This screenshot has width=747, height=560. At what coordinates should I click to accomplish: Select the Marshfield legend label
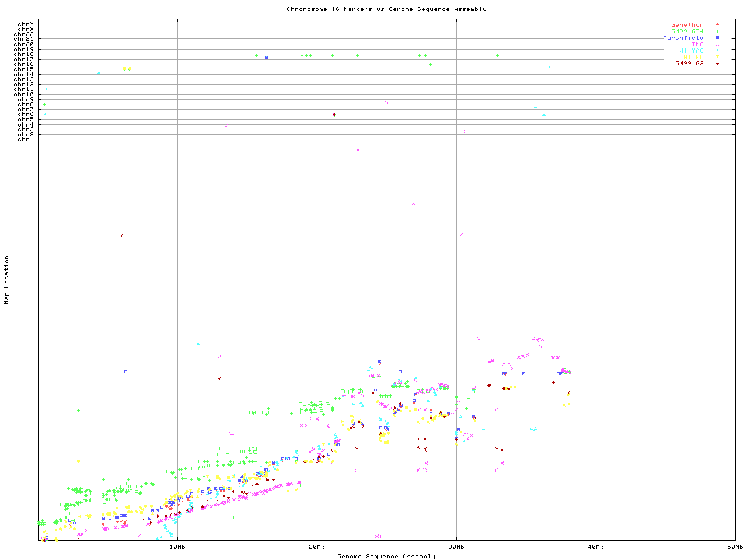point(683,38)
